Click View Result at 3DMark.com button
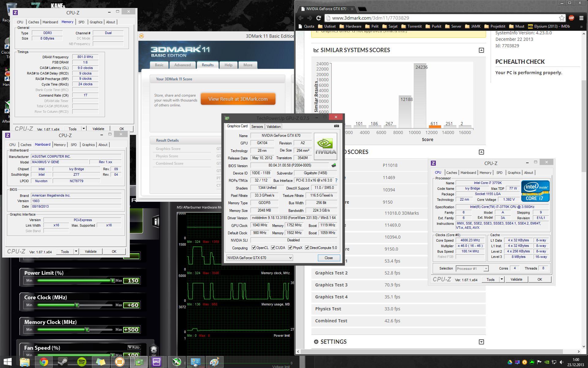Screen dimensions: 588x368 click(238, 99)
